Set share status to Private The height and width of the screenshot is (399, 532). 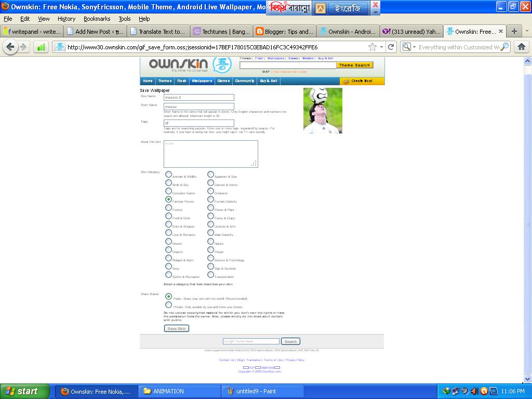pyautogui.click(x=168, y=304)
